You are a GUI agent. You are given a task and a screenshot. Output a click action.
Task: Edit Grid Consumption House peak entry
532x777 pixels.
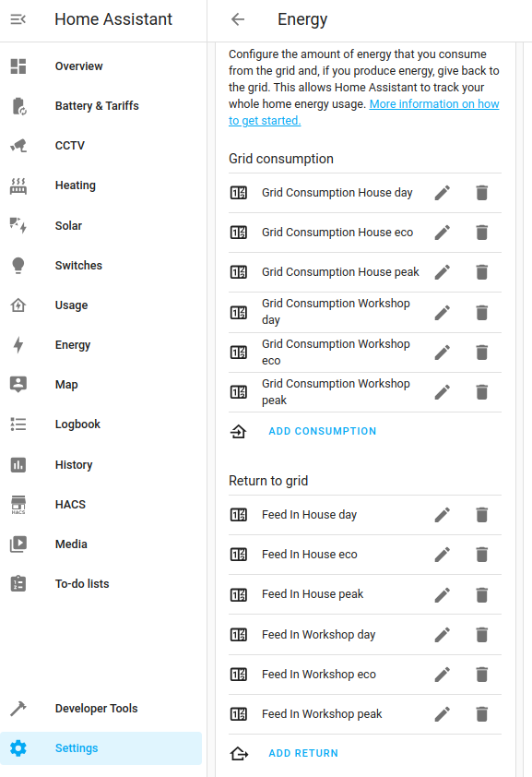point(443,272)
